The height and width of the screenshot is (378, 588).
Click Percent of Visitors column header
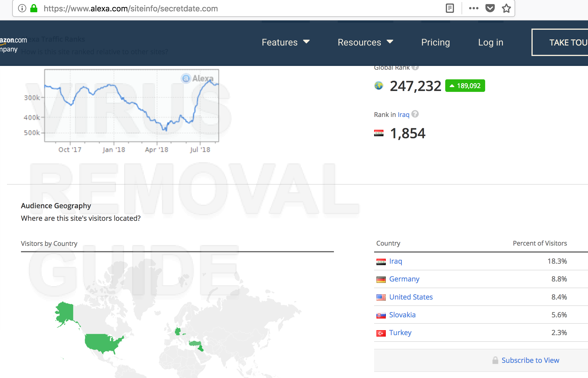pos(540,243)
